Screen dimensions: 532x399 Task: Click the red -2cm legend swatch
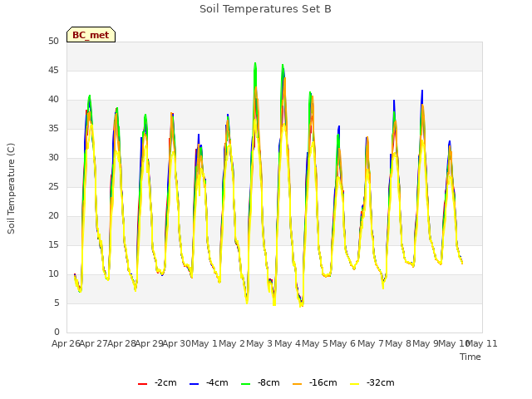[x=142, y=384]
